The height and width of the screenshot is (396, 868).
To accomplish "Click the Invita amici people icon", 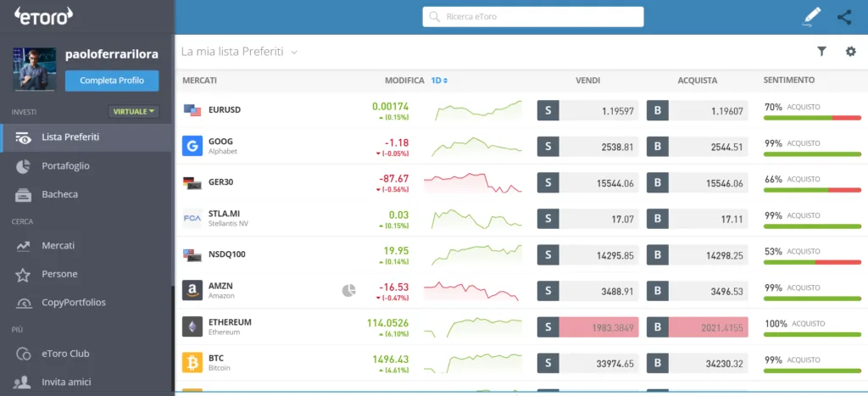I will (22, 382).
